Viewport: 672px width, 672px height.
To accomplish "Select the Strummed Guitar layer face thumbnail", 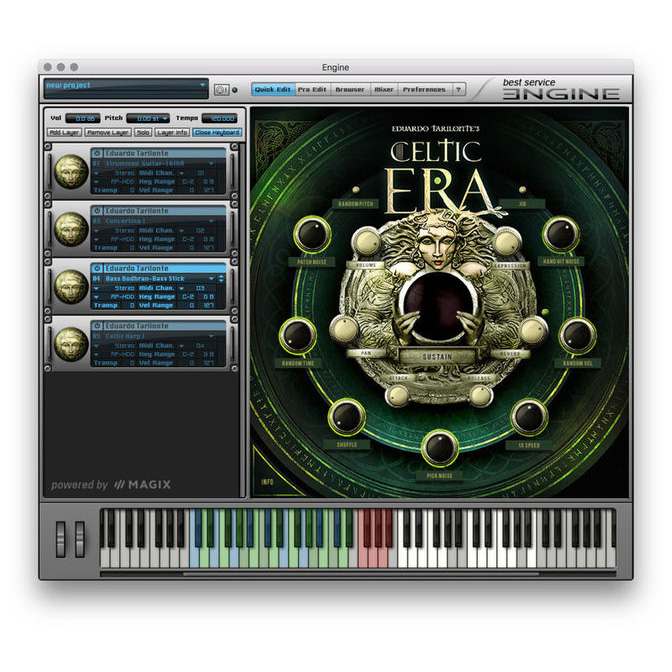I will pos(71,171).
